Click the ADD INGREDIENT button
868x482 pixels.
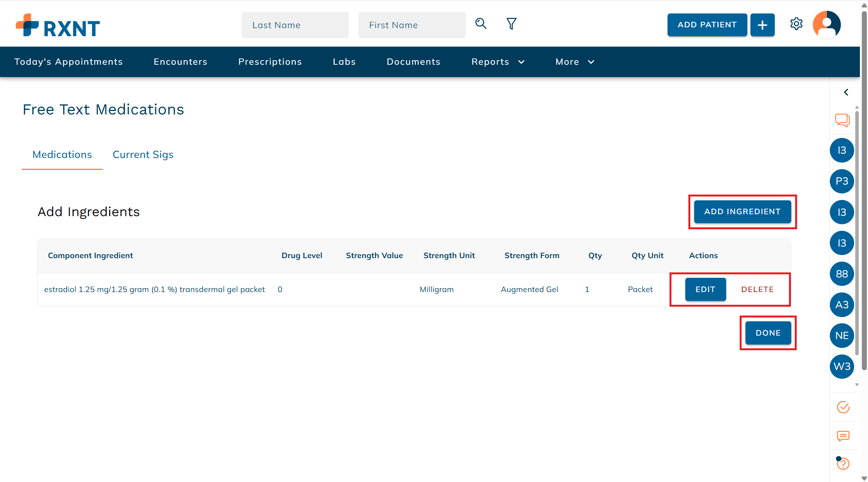(742, 212)
